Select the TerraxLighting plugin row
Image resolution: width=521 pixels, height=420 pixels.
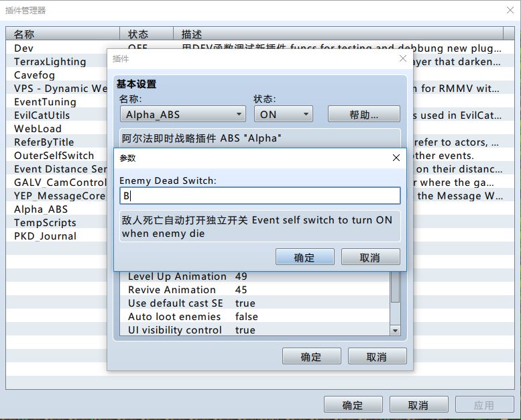[x=56, y=62]
